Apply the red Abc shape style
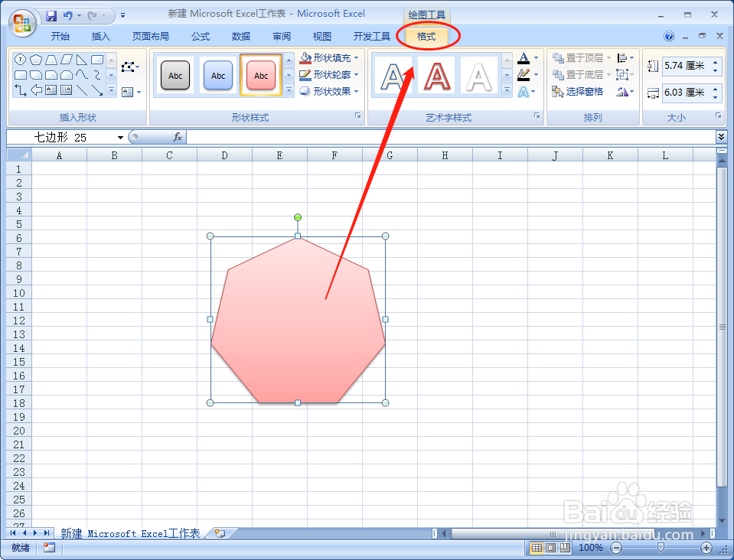This screenshot has height=560, width=734. [x=261, y=75]
